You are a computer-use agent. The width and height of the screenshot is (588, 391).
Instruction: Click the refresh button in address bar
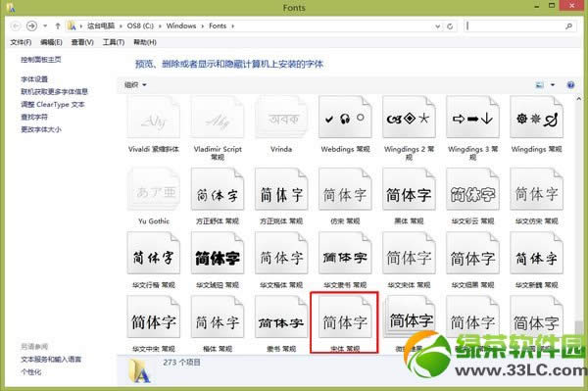[450, 26]
